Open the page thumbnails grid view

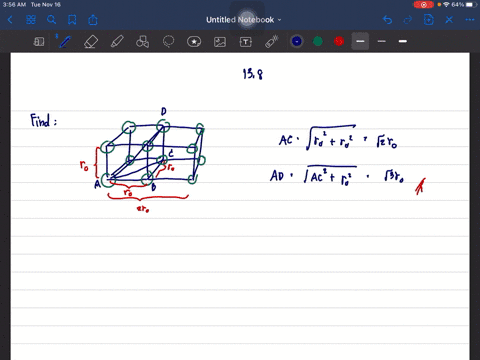point(31,20)
